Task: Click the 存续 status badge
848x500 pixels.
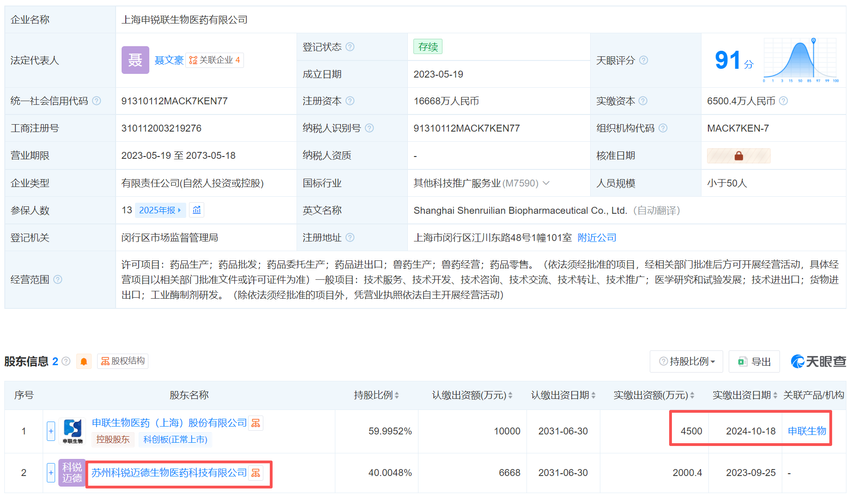Action: click(x=428, y=47)
